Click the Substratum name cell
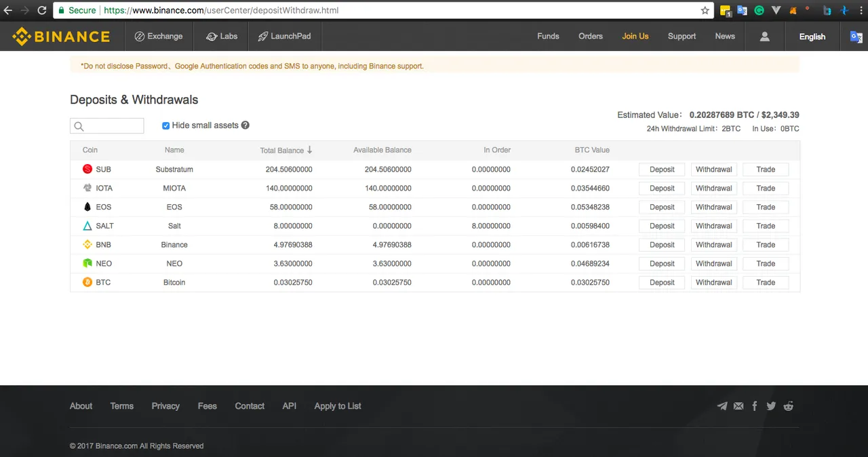 174,170
